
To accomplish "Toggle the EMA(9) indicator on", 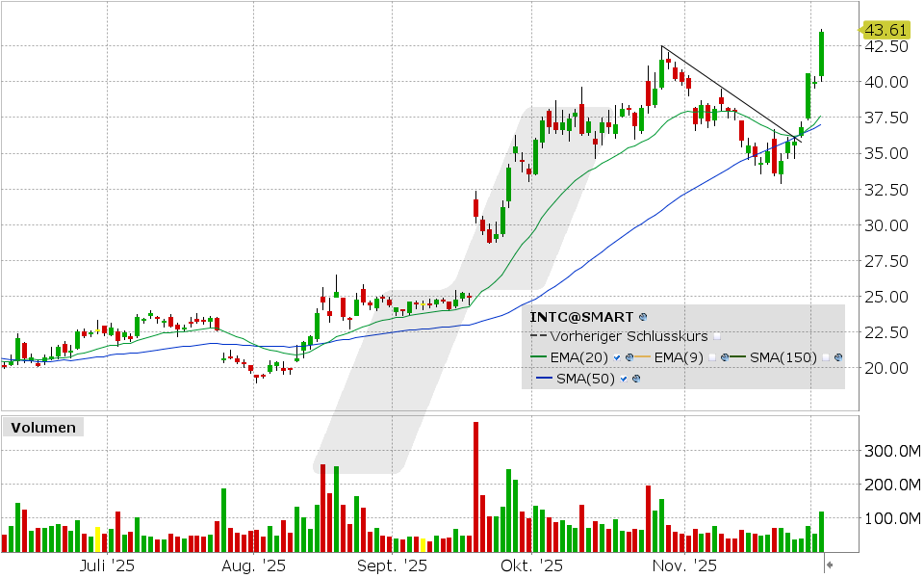I will pos(712,356).
